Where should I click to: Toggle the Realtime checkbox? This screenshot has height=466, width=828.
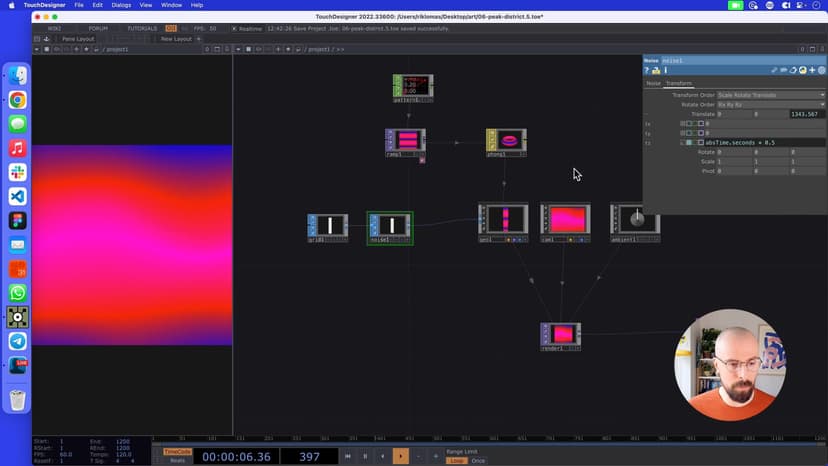[x=235, y=28]
